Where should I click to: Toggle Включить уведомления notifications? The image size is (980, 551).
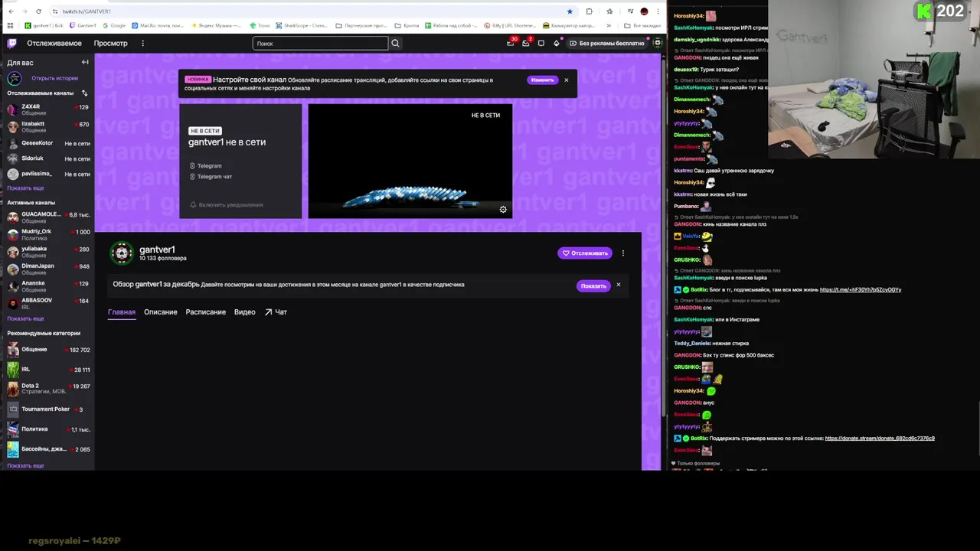click(226, 204)
